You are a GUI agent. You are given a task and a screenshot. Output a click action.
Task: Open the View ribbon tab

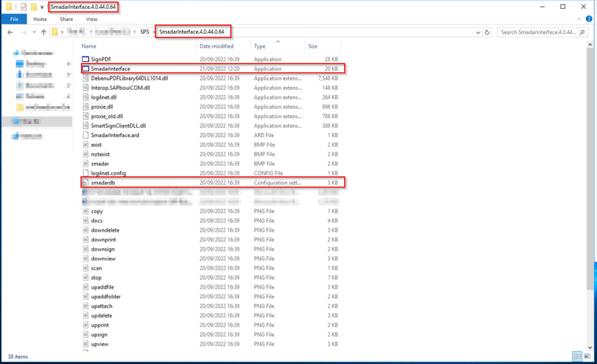click(x=92, y=19)
